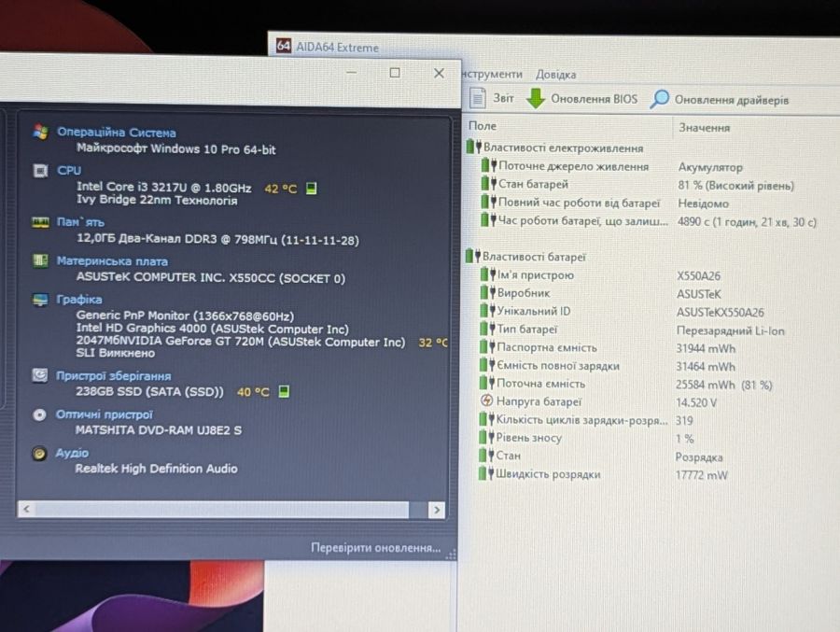Click battery icon beside Виробник row
This screenshot has height=632, width=840.
click(487, 292)
